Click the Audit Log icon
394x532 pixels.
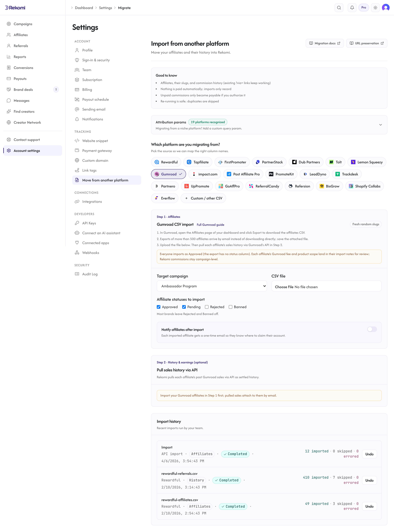[77, 274]
